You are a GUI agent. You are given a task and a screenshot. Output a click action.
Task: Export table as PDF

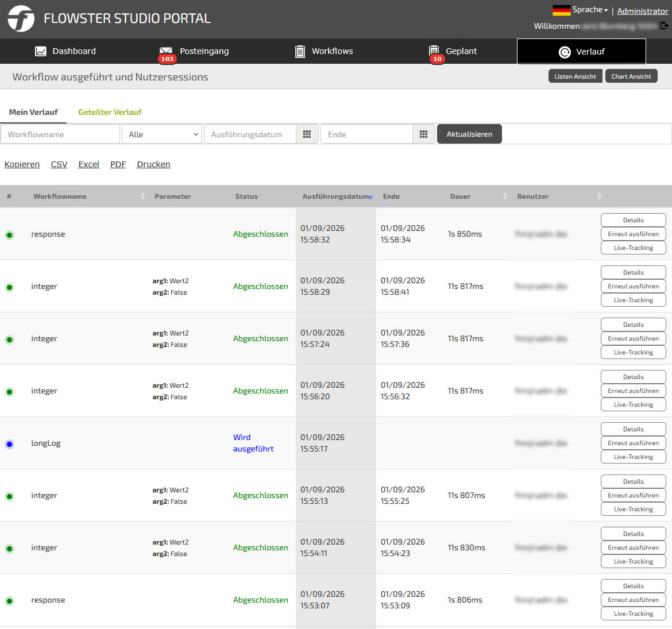(118, 164)
